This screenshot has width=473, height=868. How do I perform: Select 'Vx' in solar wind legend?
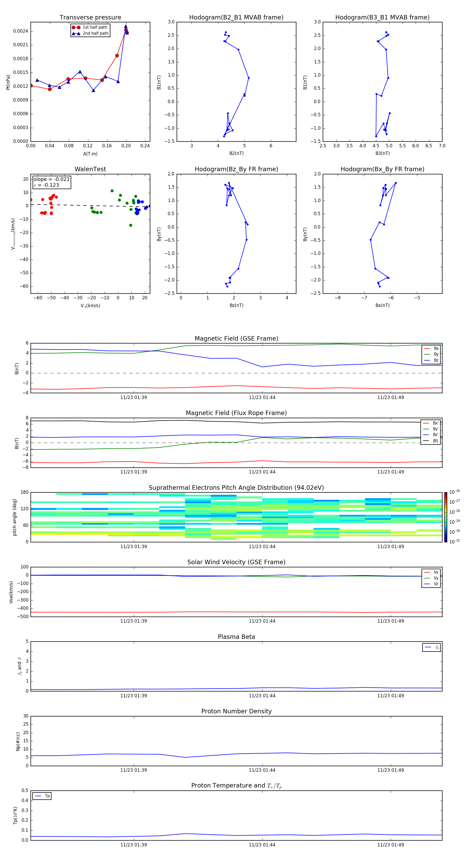(x=431, y=572)
